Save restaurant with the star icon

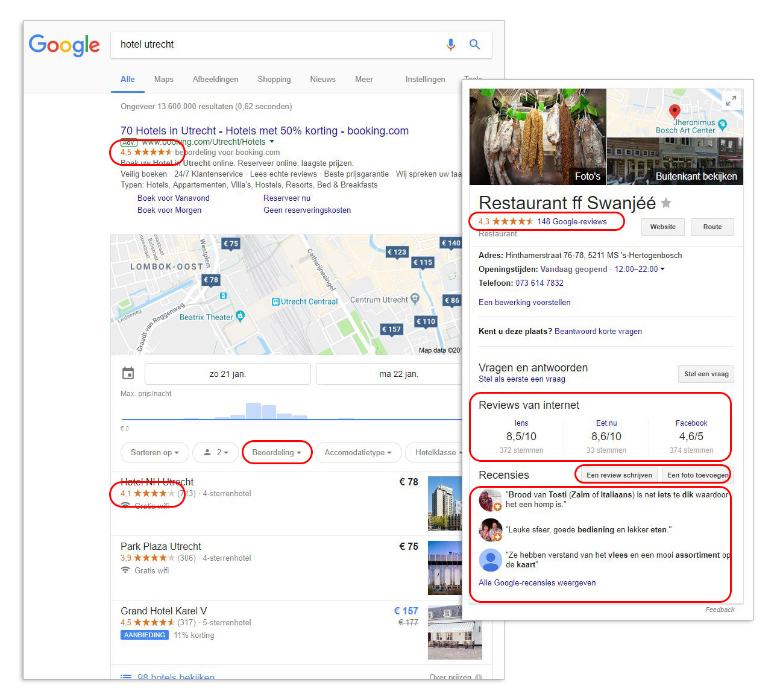pyautogui.click(x=666, y=203)
